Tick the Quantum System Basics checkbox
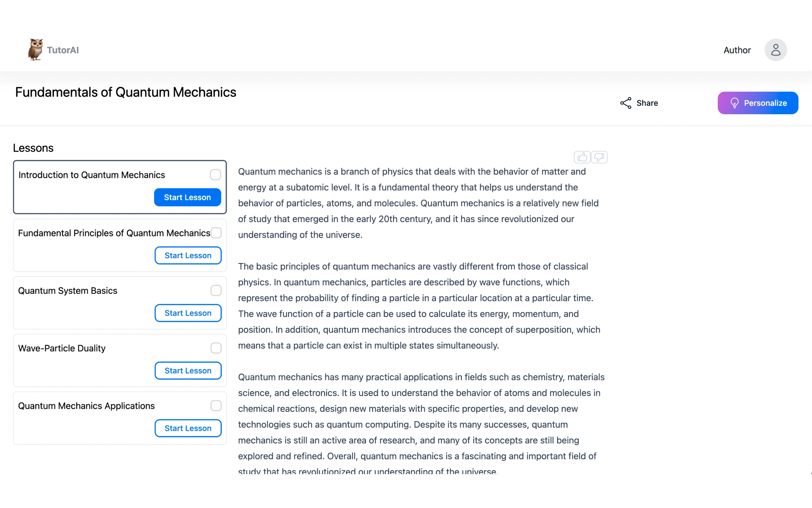Screen dimensions: 812x508 coord(216,290)
